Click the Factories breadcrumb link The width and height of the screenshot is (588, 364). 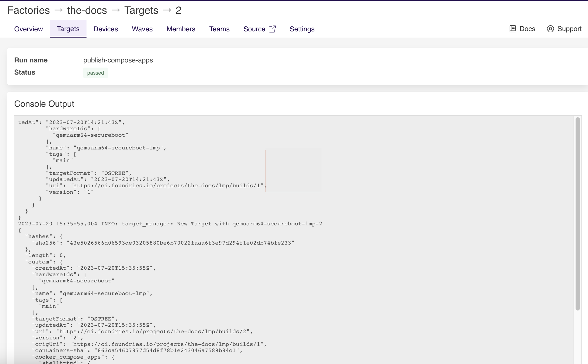[x=29, y=10]
